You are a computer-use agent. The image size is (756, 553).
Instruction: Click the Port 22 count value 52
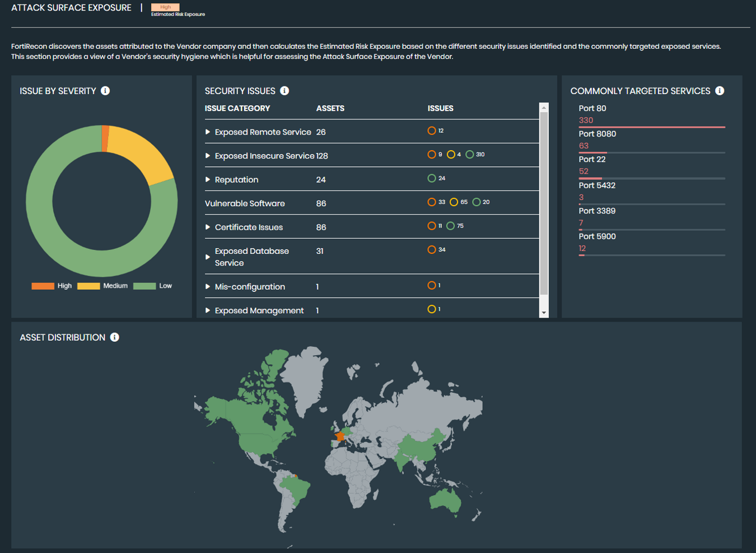(x=584, y=171)
